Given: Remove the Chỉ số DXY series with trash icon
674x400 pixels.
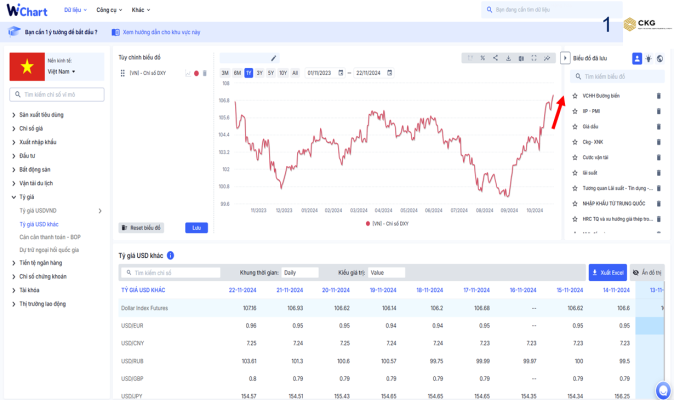Looking at the screenshot, I should click(x=205, y=73).
